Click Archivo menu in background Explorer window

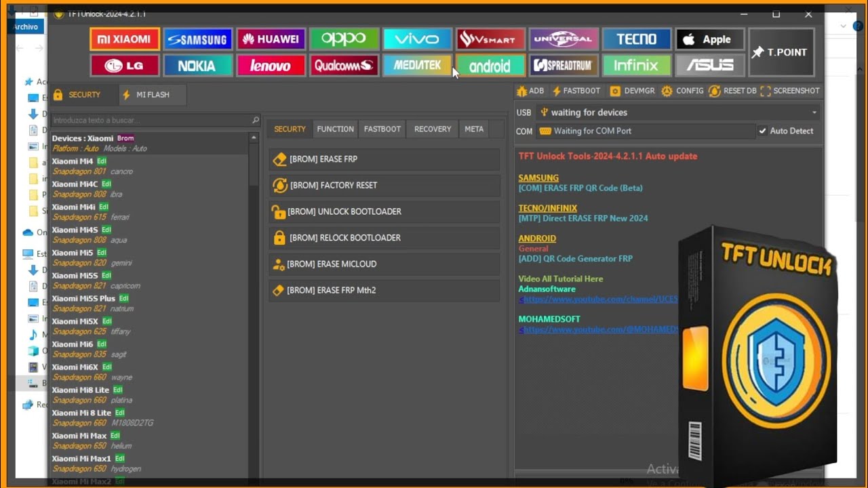point(26,26)
